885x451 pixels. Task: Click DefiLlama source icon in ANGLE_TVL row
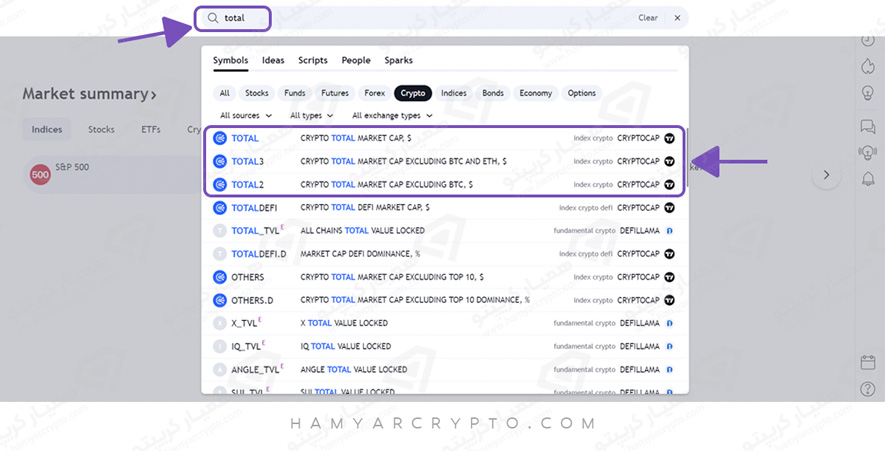coord(669,370)
